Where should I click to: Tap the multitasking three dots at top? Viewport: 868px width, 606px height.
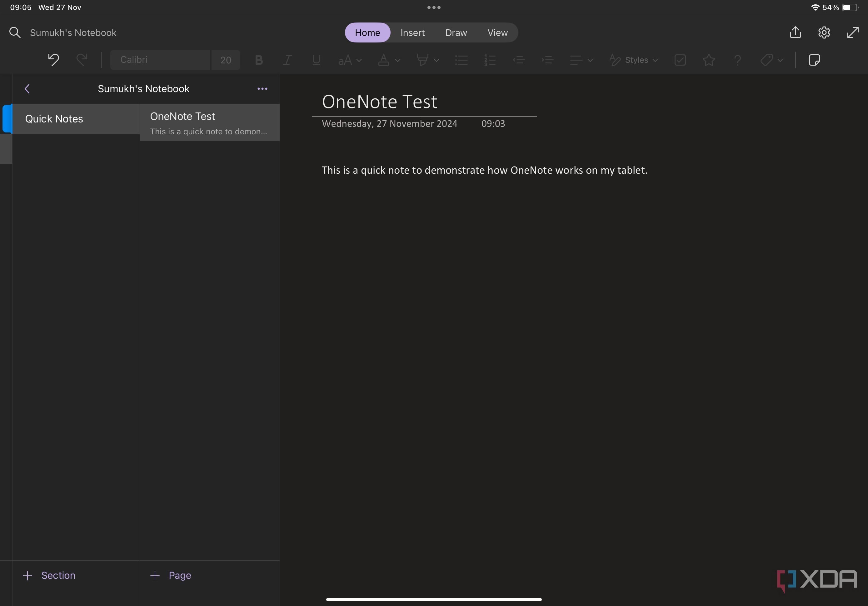[x=434, y=7]
